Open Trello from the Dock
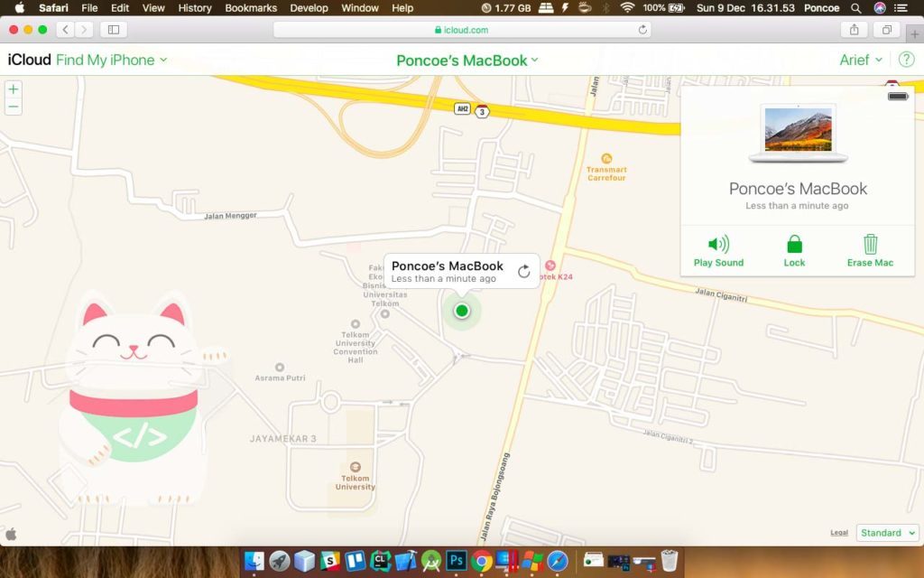Image resolution: width=924 pixels, height=578 pixels. pyautogui.click(x=356, y=561)
